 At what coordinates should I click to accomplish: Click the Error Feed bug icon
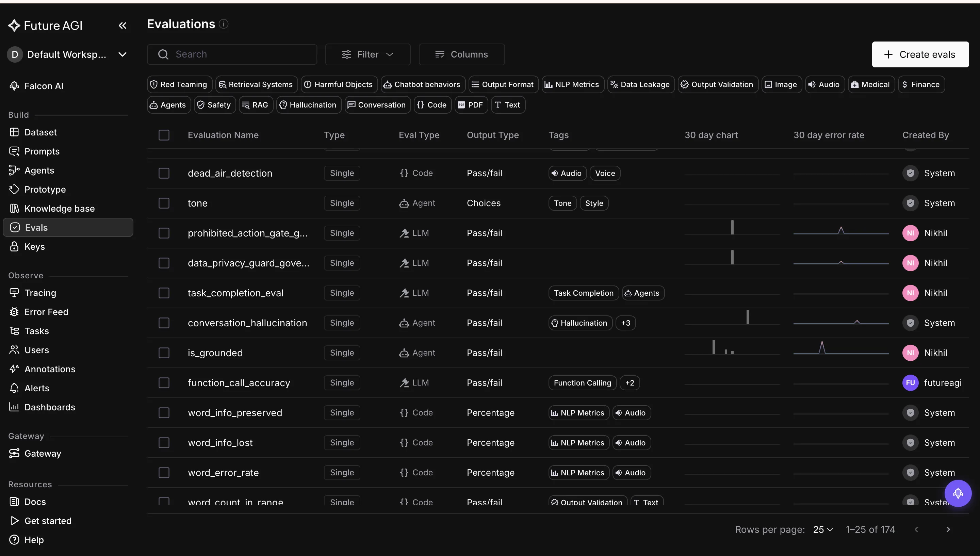(x=14, y=312)
